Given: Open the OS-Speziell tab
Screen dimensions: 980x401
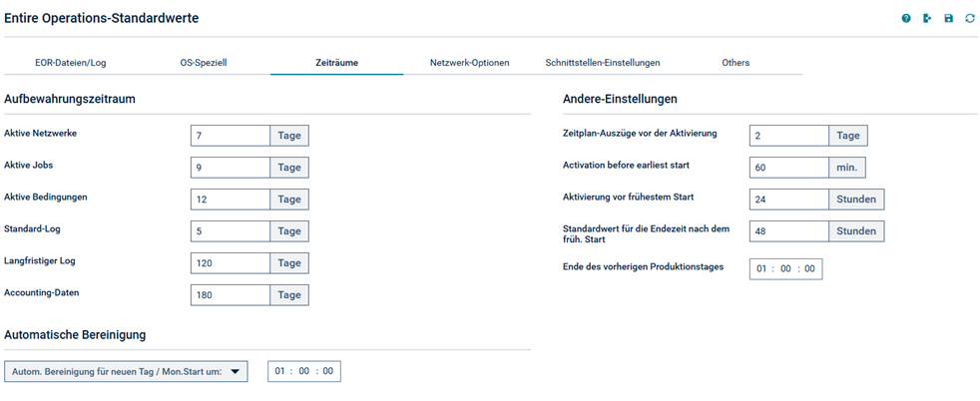Looking at the screenshot, I should pos(204,63).
